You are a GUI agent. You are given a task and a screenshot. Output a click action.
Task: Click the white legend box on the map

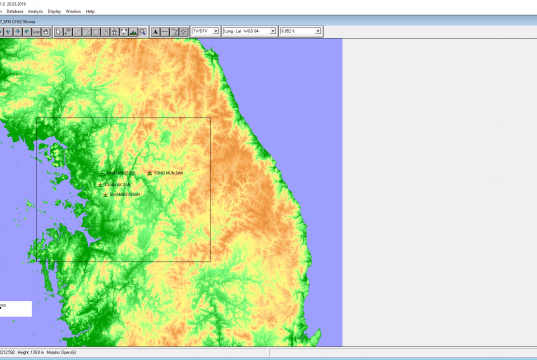[16, 309]
